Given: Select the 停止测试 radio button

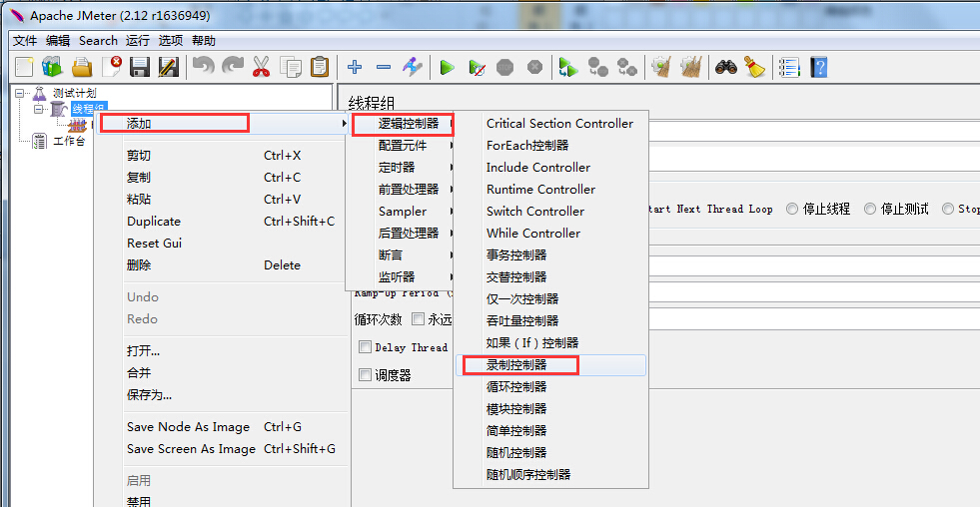Looking at the screenshot, I should pos(870,209).
